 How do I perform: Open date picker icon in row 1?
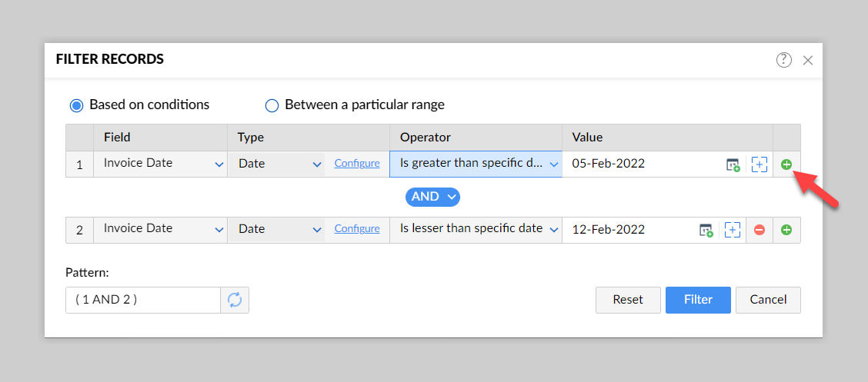733,164
